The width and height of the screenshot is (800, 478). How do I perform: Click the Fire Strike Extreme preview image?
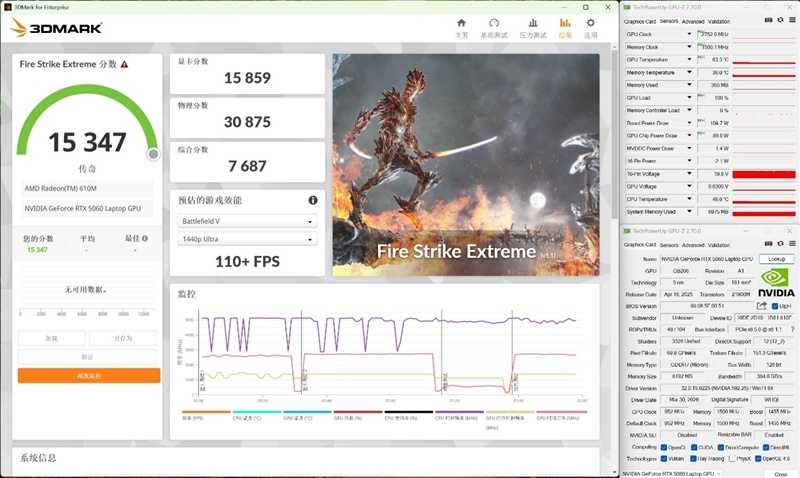pyautogui.click(x=466, y=165)
